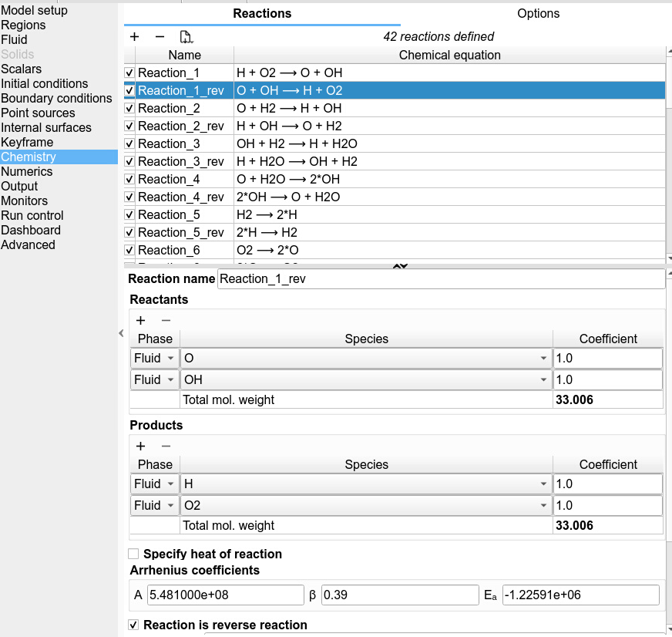
Task: Disable Reaction_3 checkbox in the list
Action: pyautogui.click(x=129, y=143)
